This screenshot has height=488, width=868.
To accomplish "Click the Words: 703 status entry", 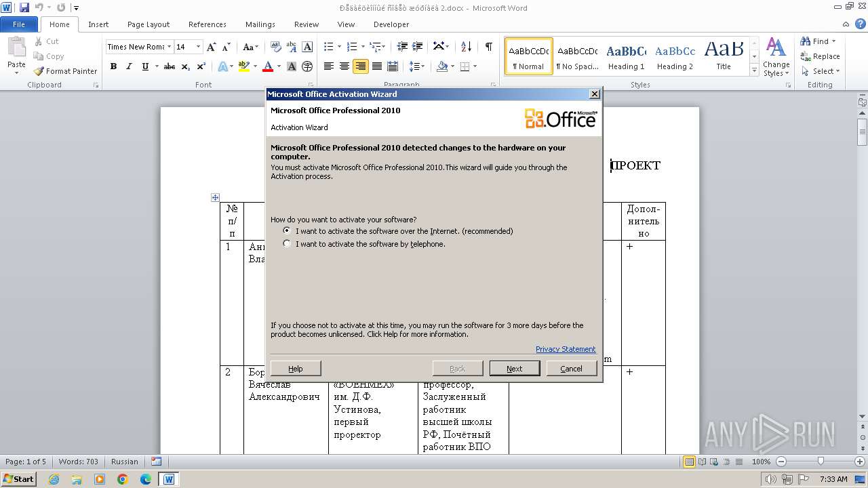I will click(79, 462).
